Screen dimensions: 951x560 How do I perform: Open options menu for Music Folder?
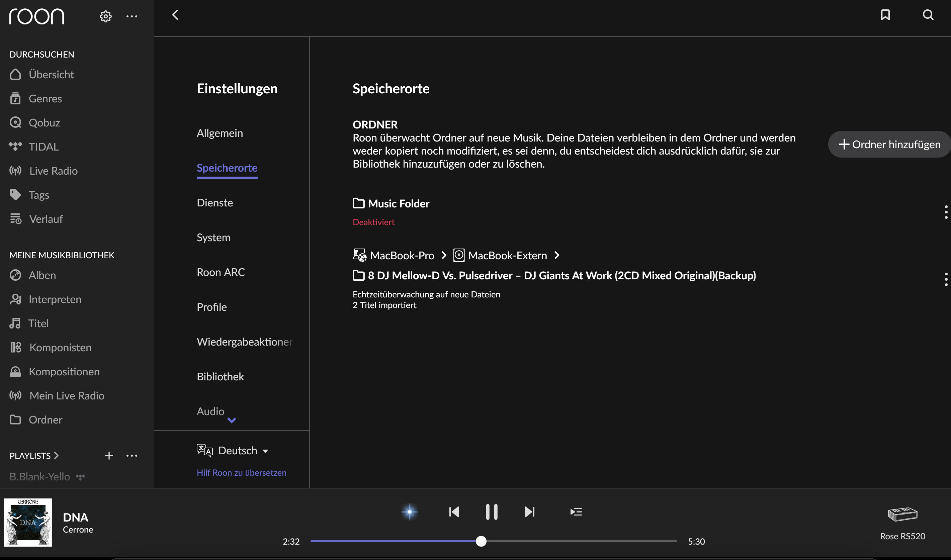(946, 212)
